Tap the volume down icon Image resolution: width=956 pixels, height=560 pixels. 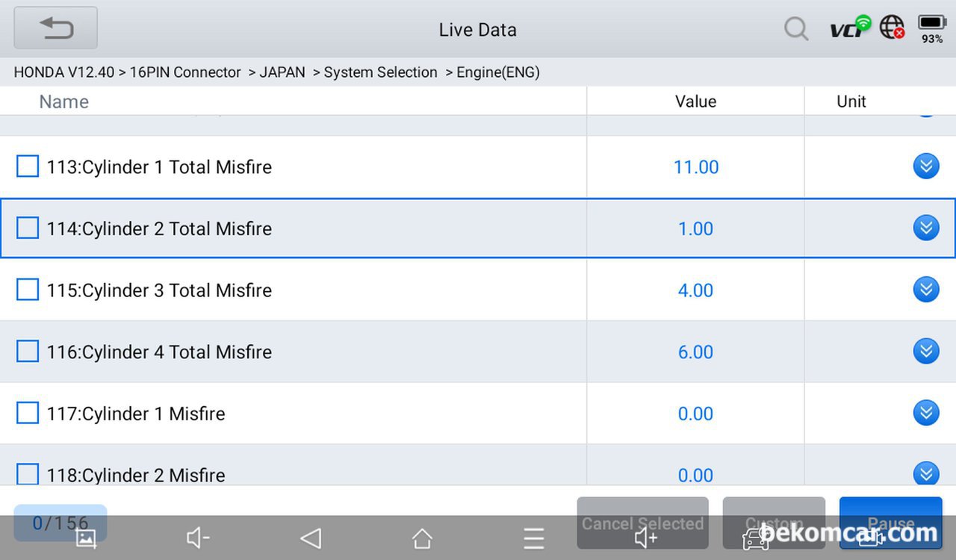[x=198, y=538]
